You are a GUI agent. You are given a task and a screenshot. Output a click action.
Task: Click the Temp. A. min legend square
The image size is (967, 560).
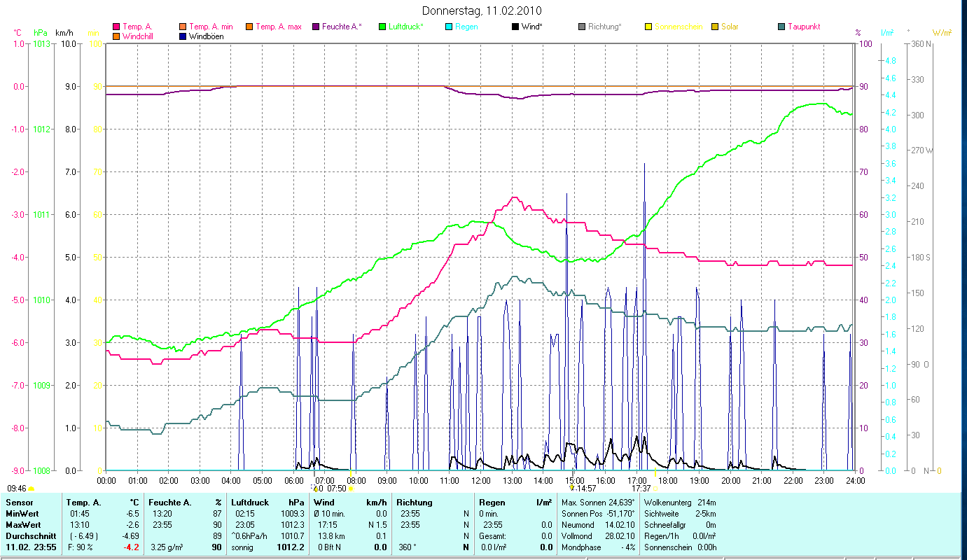tap(183, 27)
